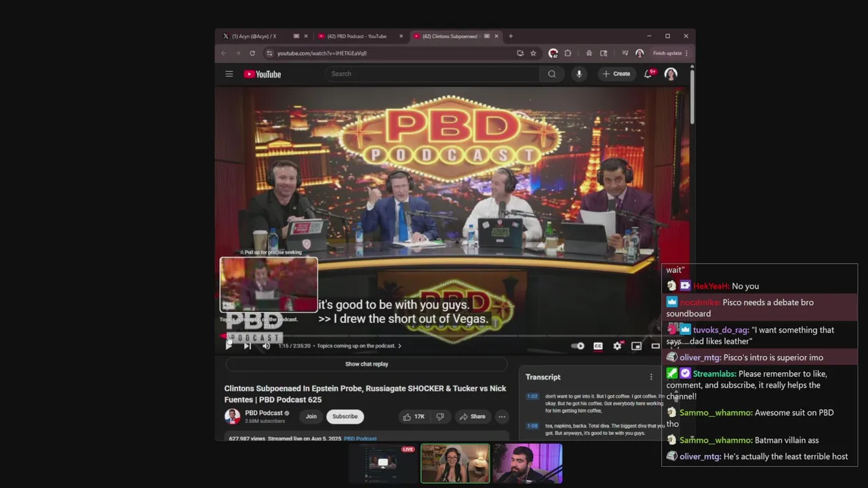Open the Chrome profile avatar in toolbar
The width and height of the screenshot is (868, 488).
coord(639,53)
